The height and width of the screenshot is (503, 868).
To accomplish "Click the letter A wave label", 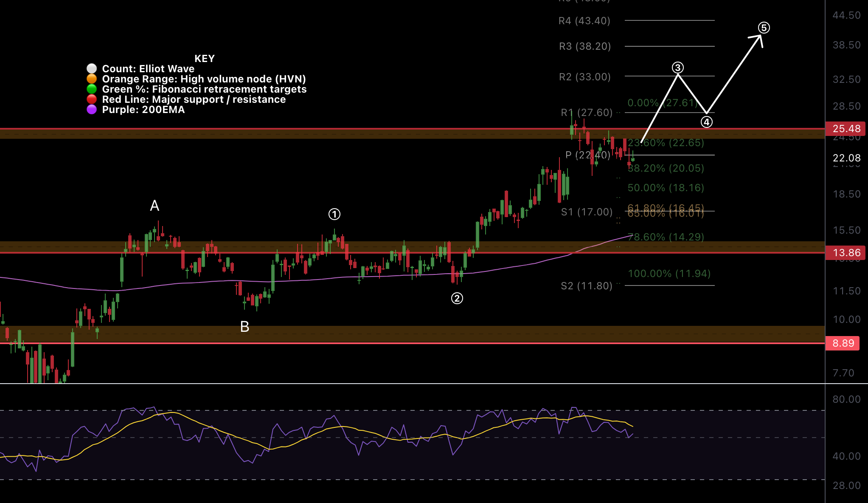I will pos(154,206).
